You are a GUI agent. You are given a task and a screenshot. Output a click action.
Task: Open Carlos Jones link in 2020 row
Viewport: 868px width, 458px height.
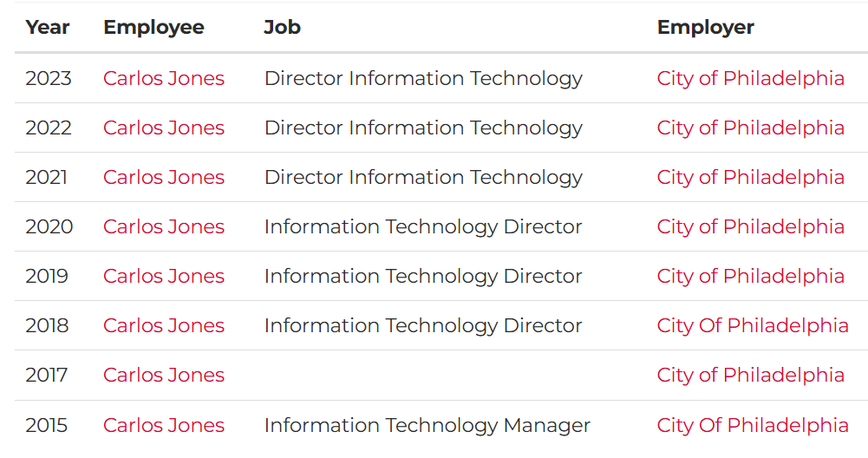point(164,226)
